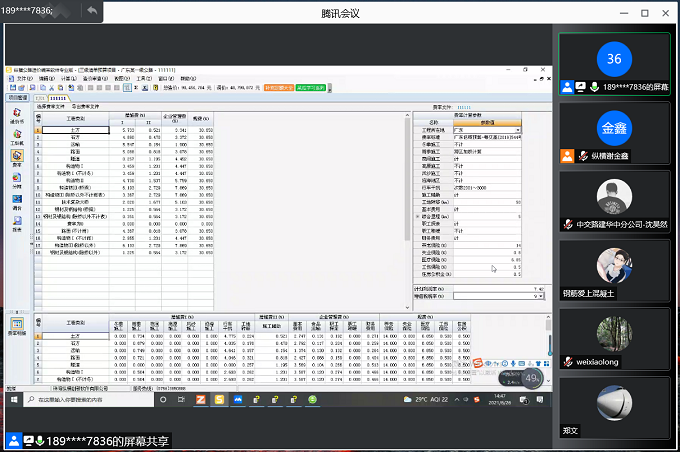This screenshot has height=452, width=680.
Task: Open the 窗口 menu
Action: tap(166, 79)
